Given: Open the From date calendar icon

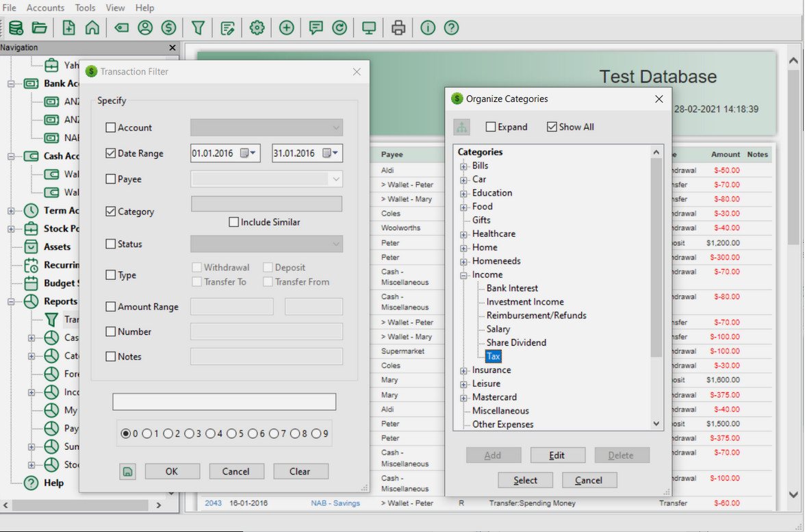Looking at the screenshot, I should 248,153.
